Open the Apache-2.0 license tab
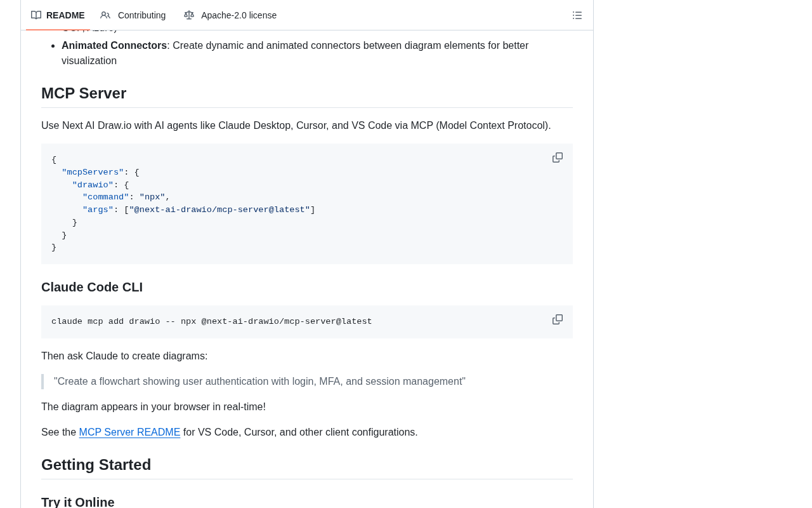 pos(230,15)
